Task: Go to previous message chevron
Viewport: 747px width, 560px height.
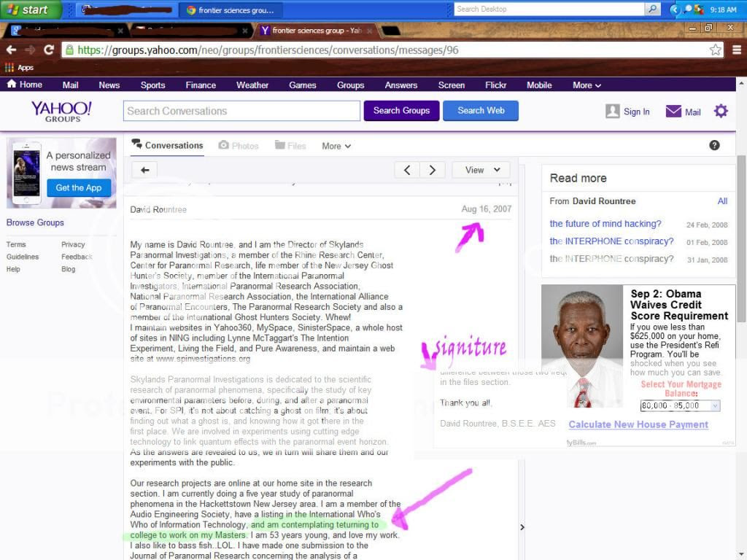Action: coord(407,170)
